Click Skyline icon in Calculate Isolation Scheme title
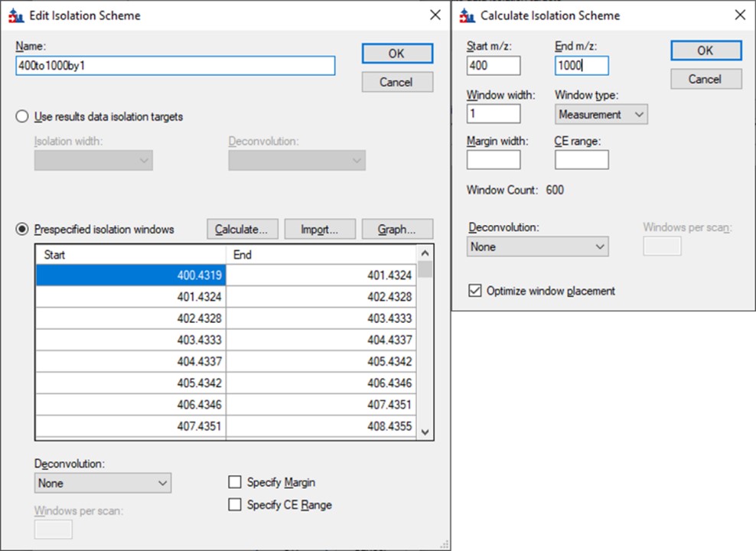Viewport: 756px width, 551px height. pos(467,16)
